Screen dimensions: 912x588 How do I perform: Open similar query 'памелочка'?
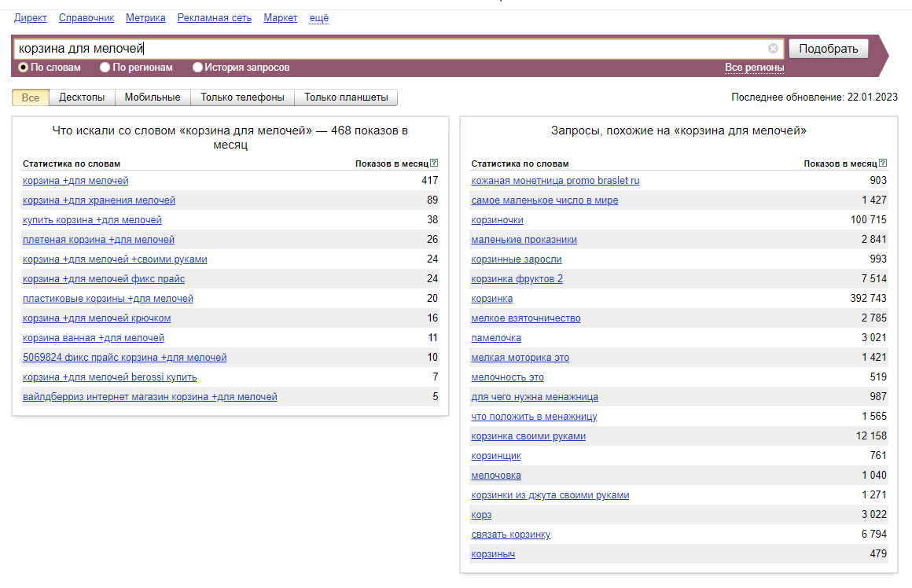[x=495, y=338]
